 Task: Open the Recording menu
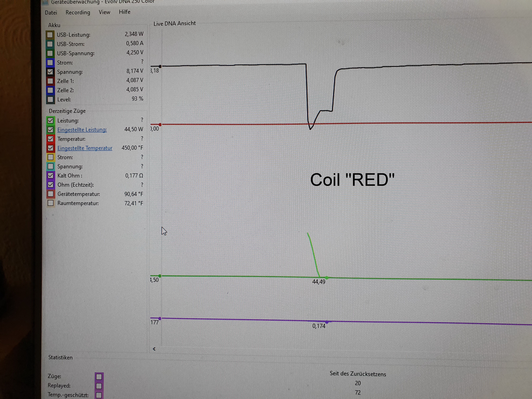(x=78, y=12)
